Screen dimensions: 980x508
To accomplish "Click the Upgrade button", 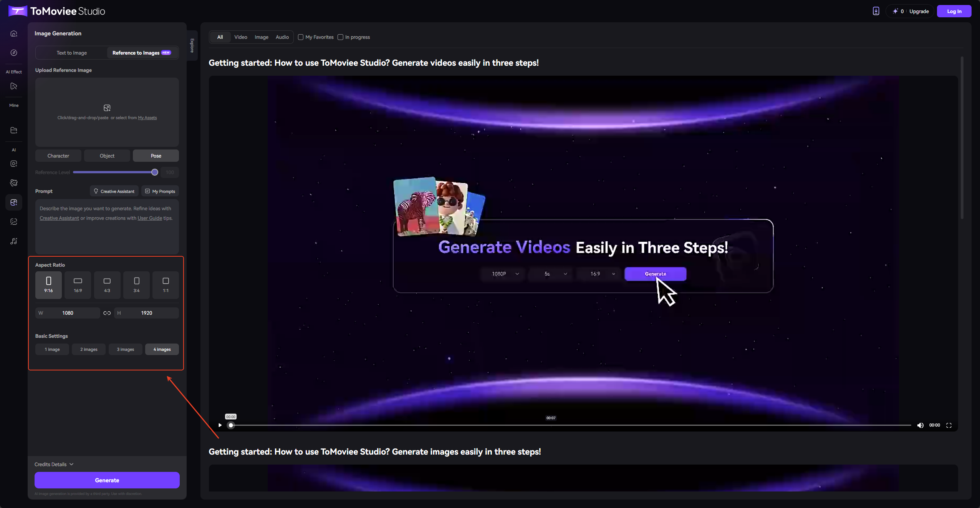I will 919,11.
